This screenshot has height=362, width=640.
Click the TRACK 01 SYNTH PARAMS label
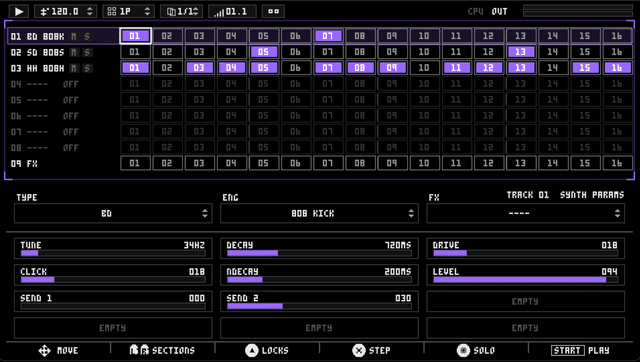[565, 195]
